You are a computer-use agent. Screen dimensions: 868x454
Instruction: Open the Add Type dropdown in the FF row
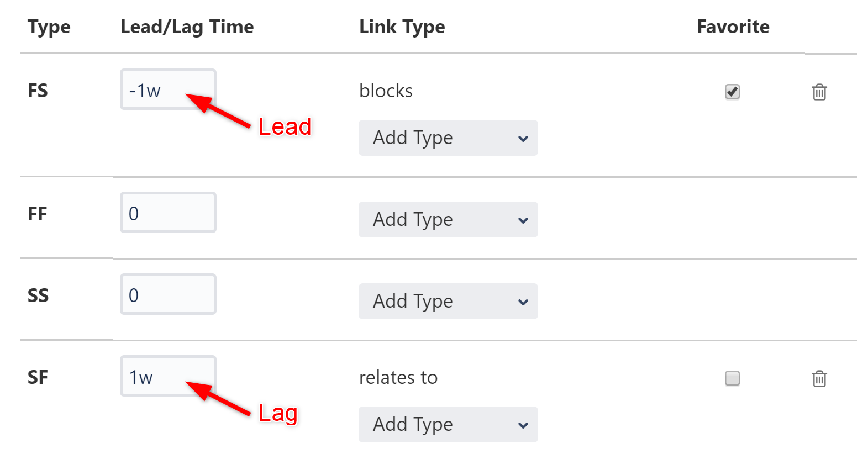click(448, 220)
